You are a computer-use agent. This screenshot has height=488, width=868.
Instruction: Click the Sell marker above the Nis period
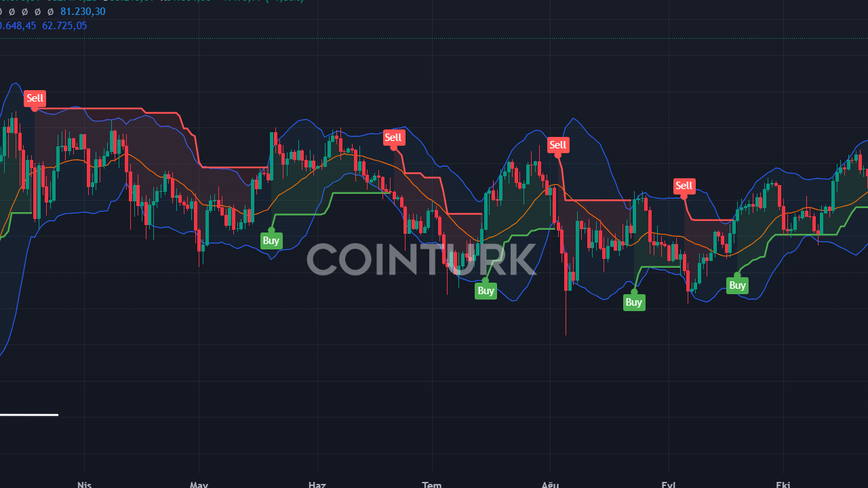pos(35,98)
